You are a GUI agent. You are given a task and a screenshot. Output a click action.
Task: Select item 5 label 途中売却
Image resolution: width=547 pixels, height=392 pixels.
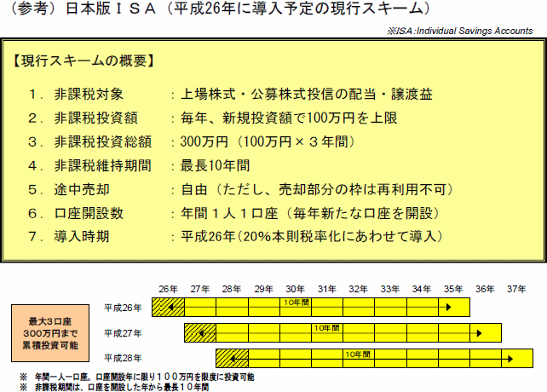pos(82,189)
